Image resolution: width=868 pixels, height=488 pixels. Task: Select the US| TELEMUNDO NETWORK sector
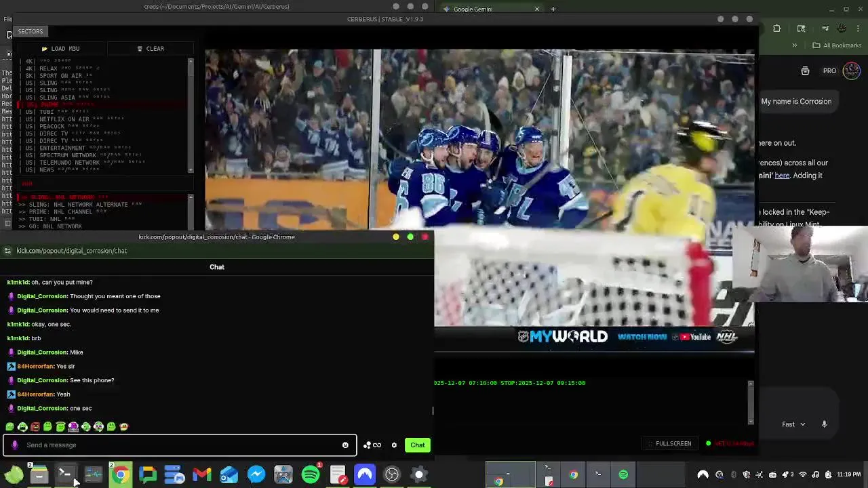102,163
